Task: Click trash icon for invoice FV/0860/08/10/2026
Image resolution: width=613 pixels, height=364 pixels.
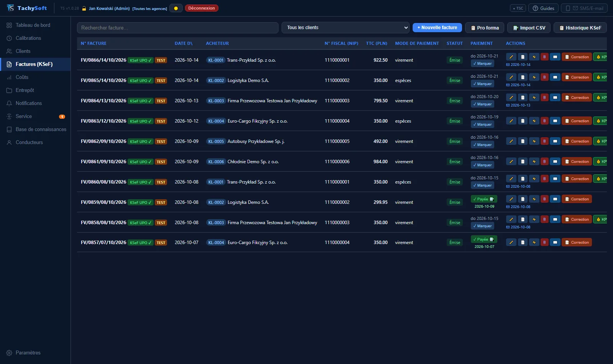Action: tap(544, 179)
